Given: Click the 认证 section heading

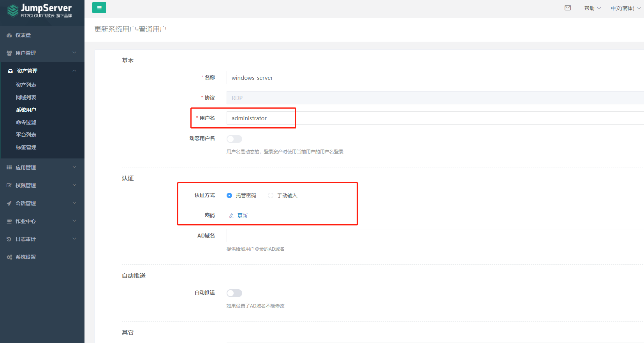Looking at the screenshot, I should pyautogui.click(x=128, y=178).
